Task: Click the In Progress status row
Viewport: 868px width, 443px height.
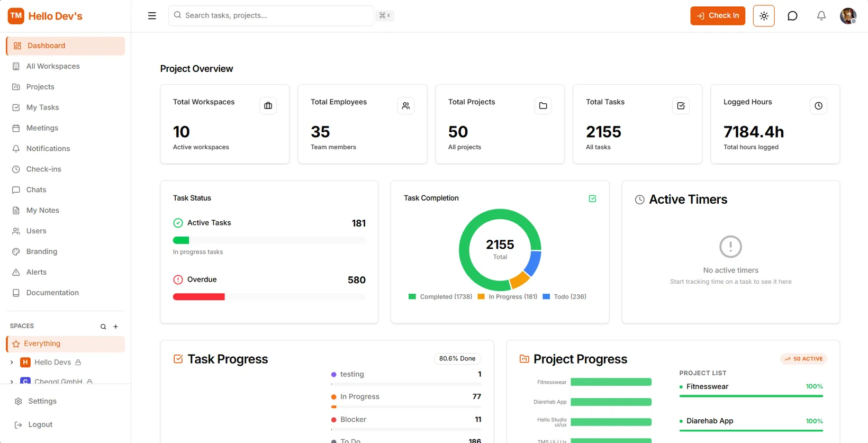Action: [x=406, y=400]
